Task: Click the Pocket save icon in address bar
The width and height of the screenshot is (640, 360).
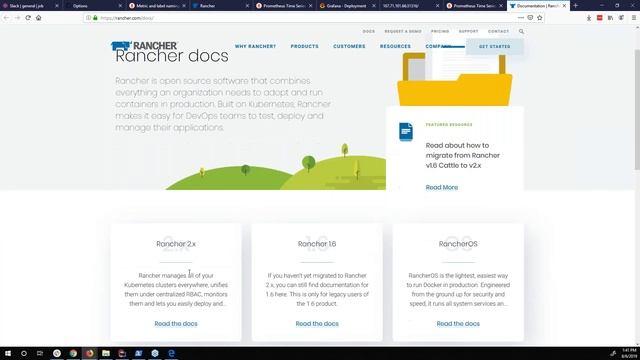Action: point(530,18)
